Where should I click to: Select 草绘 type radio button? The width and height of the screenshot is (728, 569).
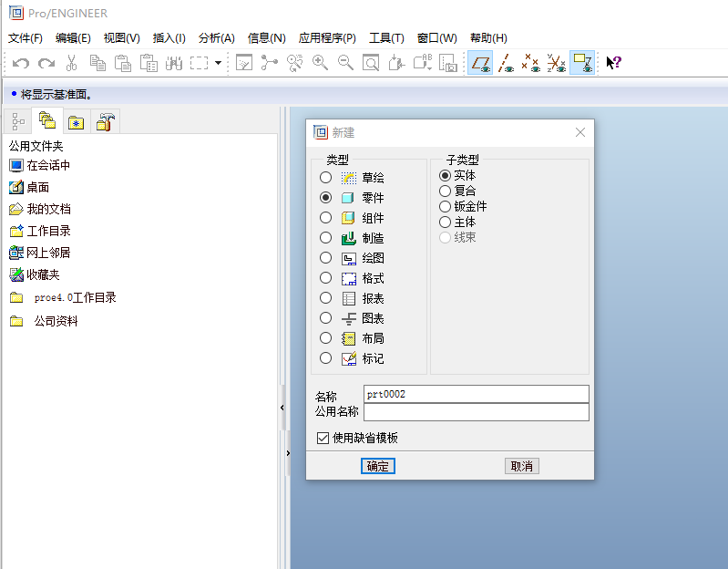point(325,178)
